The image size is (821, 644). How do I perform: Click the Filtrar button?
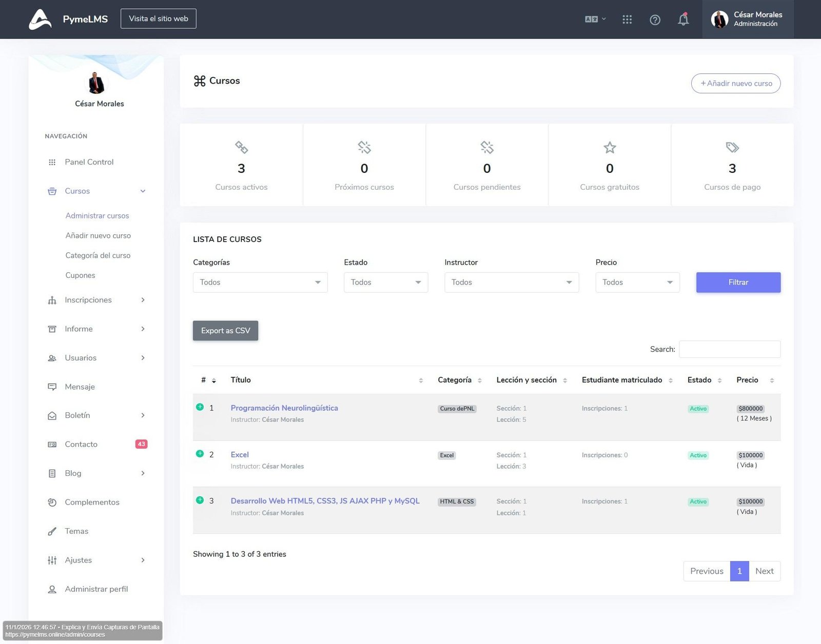[738, 283]
